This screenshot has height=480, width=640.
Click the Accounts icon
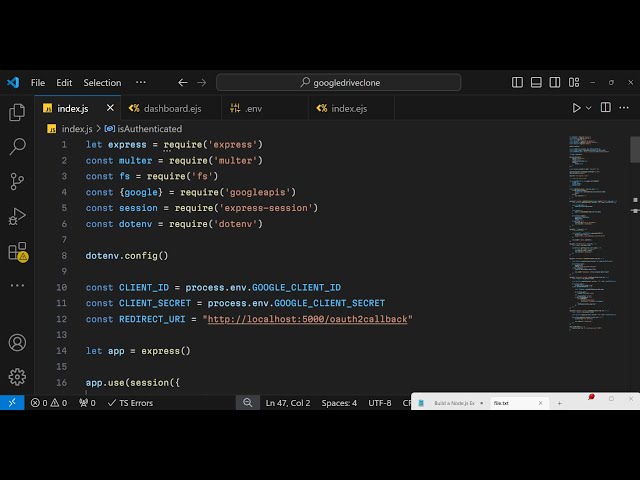[x=17, y=342]
